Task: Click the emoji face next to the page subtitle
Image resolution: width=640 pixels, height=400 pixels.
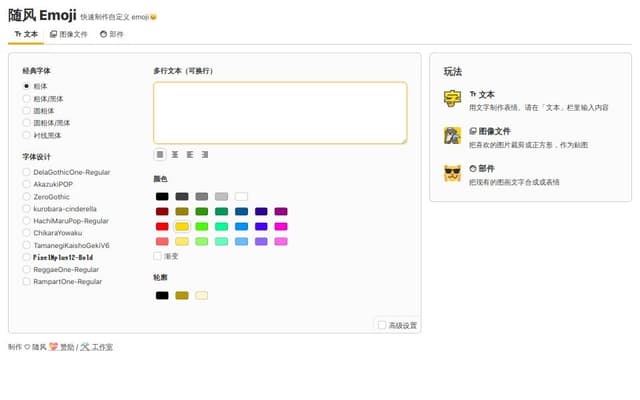Action: 153,17
